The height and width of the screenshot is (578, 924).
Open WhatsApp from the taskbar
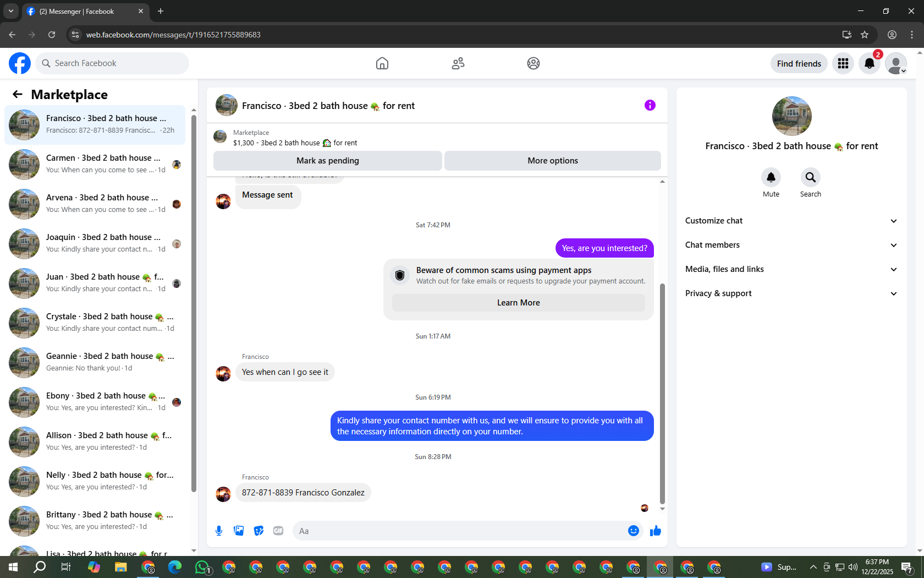[x=202, y=567]
